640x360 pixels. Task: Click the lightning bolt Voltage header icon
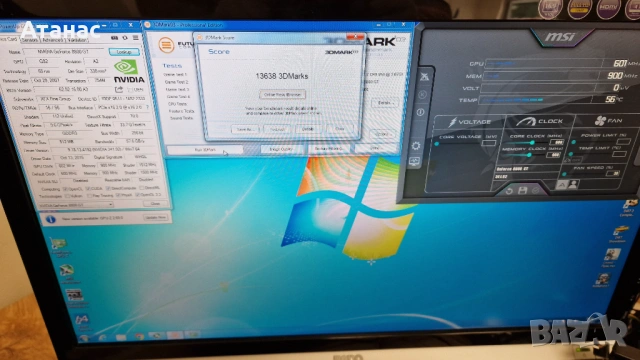click(x=452, y=122)
